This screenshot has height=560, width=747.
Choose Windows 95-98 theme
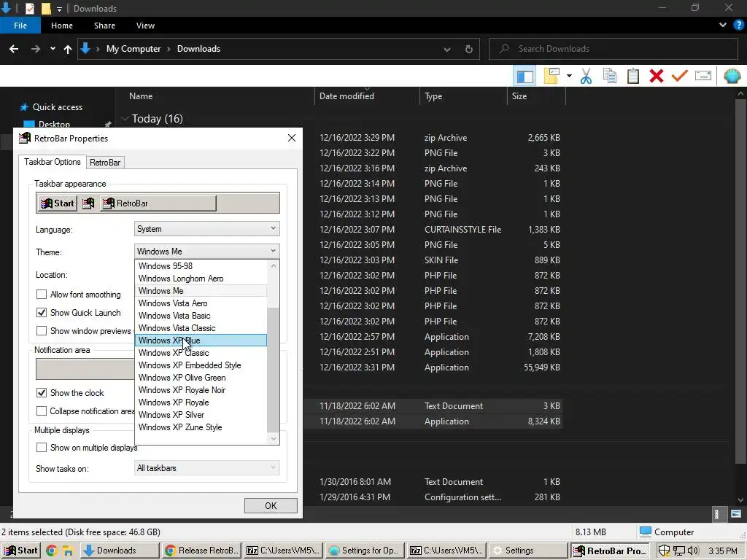click(x=201, y=265)
